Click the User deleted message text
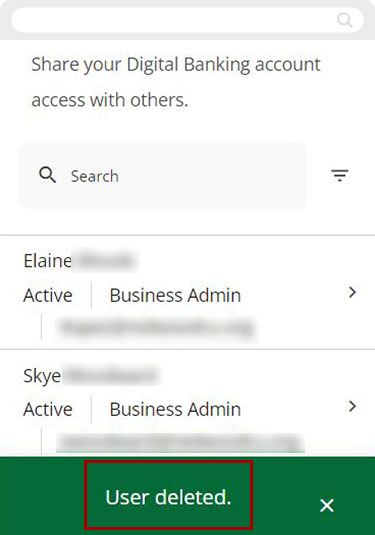Viewport: 375px width, 535px height. pos(168,497)
